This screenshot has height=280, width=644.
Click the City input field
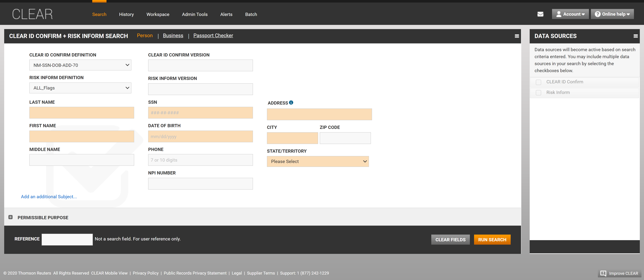[292, 138]
